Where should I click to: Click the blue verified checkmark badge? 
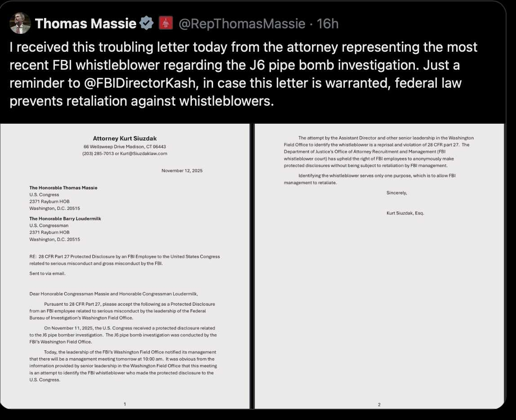pyautogui.click(x=146, y=23)
